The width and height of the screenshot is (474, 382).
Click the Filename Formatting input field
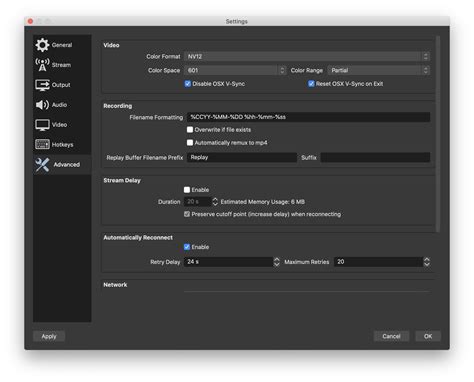(308, 117)
